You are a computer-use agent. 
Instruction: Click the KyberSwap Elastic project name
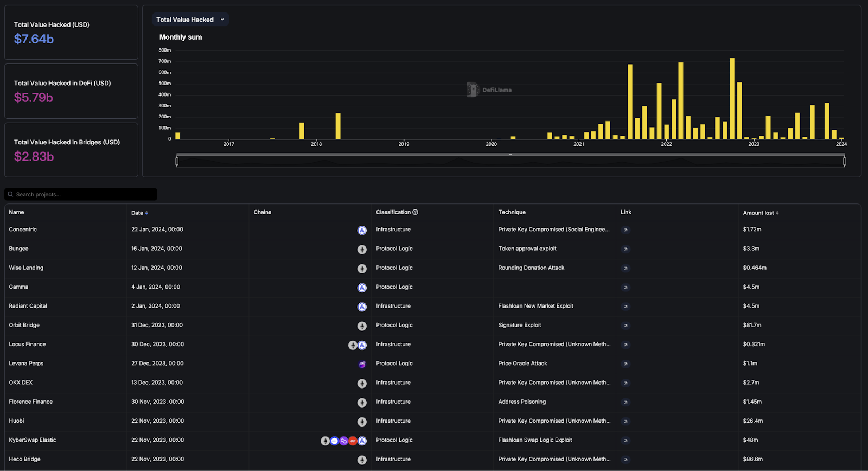click(x=33, y=440)
